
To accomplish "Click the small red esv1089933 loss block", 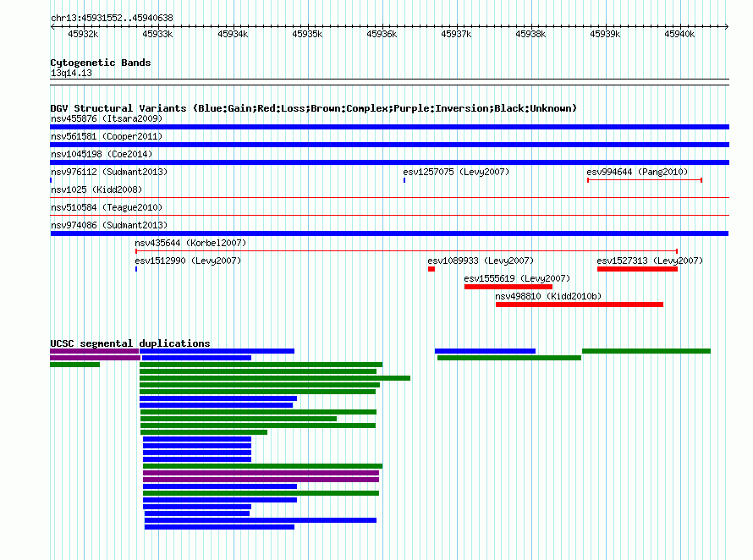I will point(431,269).
